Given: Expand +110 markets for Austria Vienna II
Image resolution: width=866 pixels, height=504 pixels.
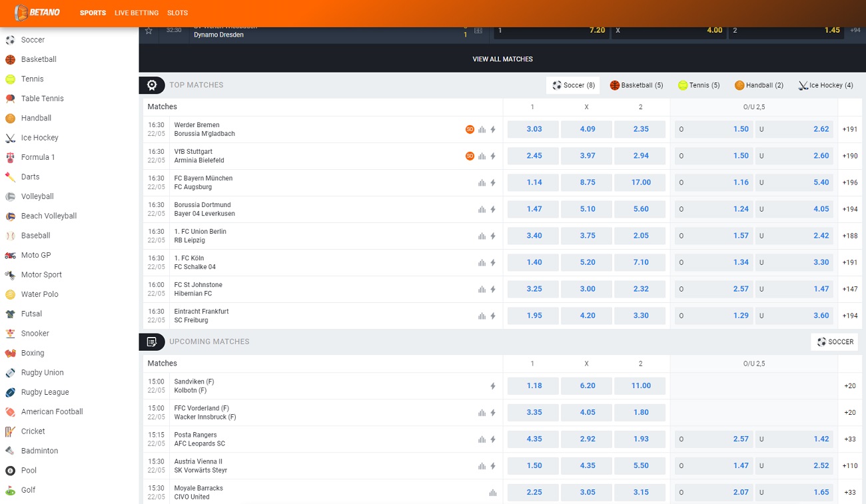Looking at the screenshot, I should point(850,466).
